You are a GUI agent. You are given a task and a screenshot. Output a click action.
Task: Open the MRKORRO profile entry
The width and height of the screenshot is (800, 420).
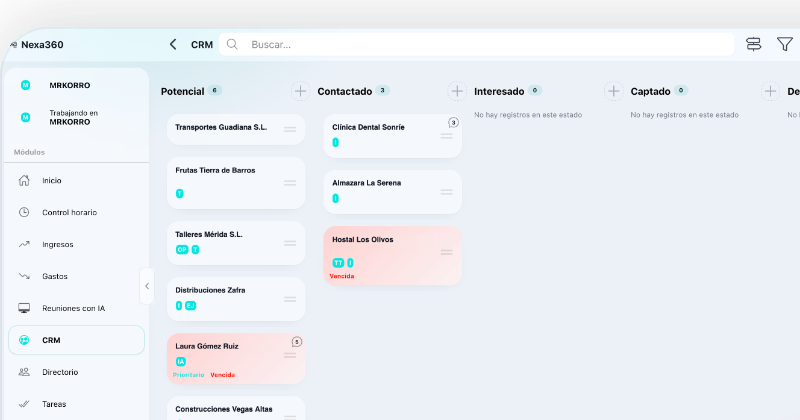click(x=77, y=85)
